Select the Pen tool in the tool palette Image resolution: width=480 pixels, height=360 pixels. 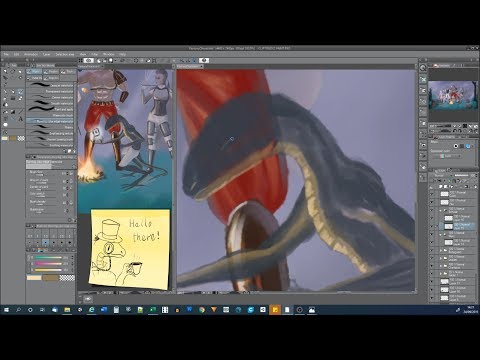click(5, 91)
